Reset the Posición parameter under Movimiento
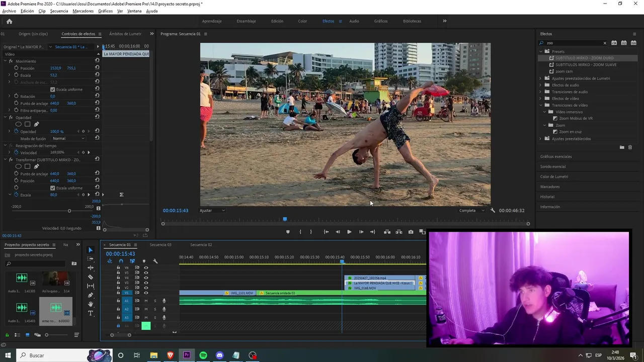 97,68
